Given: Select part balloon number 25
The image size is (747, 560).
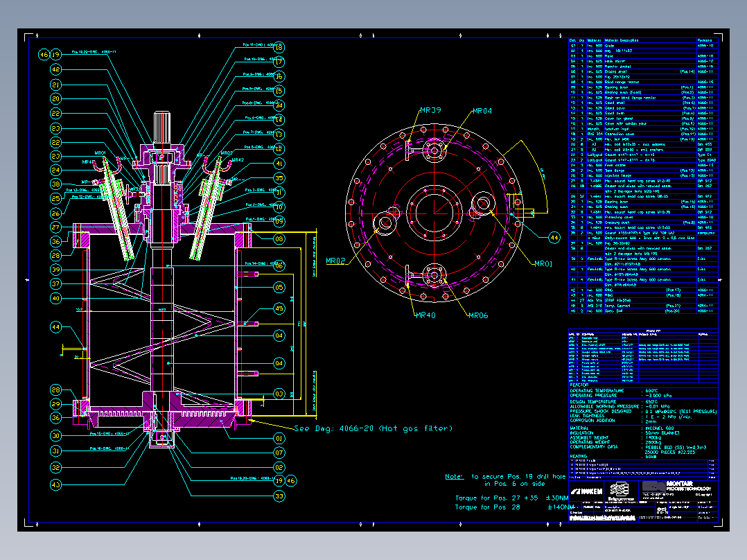Looking at the screenshot, I should pos(55,198).
